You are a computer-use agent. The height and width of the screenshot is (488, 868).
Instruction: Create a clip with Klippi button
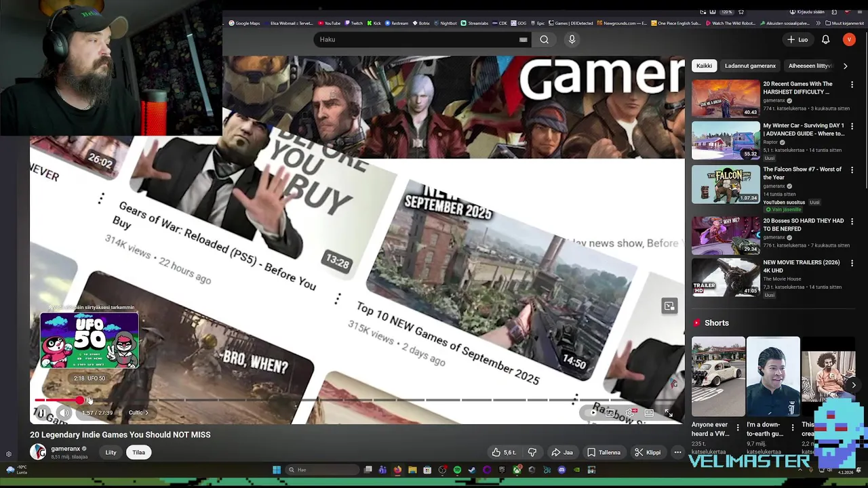[648, 452]
